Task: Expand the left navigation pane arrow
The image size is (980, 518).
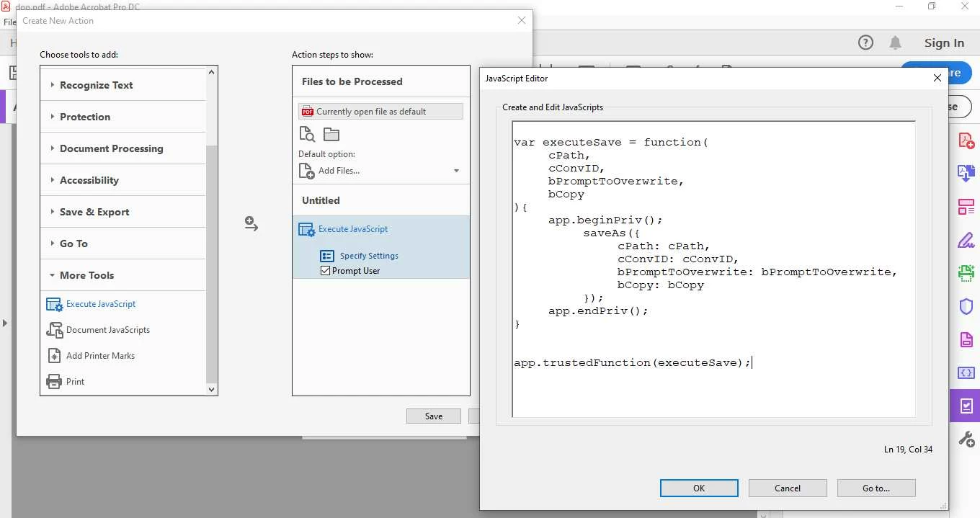Action: 5,323
